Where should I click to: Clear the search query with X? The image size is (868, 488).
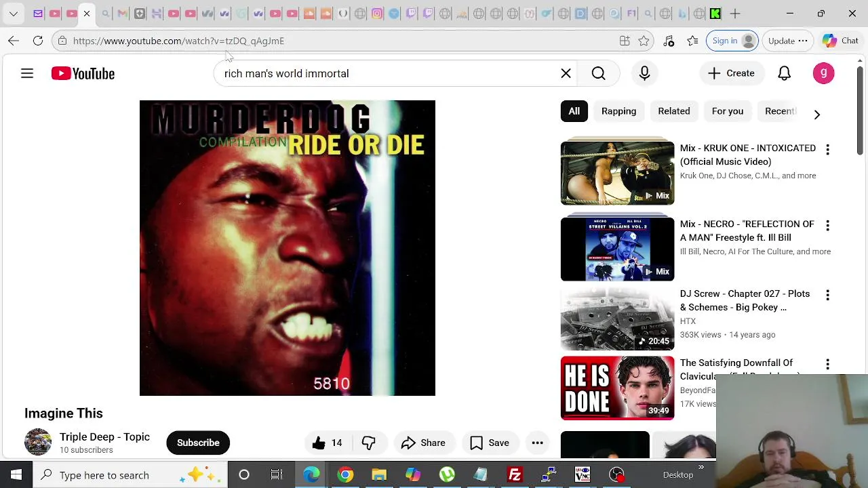click(566, 73)
